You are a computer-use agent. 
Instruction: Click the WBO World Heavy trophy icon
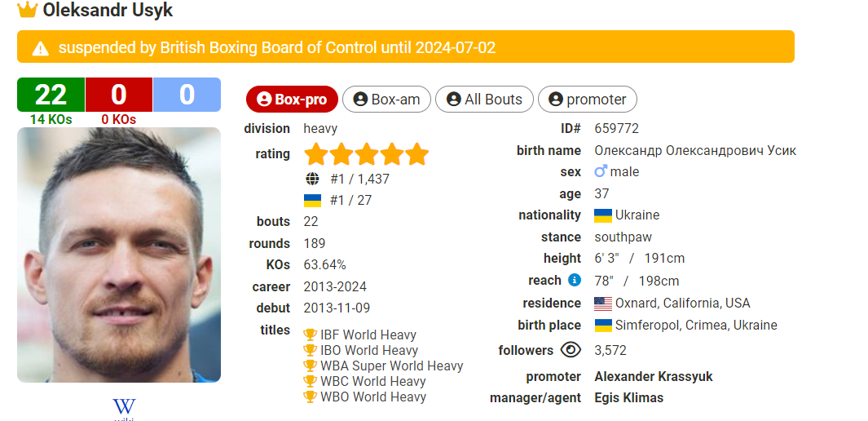(310, 397)
